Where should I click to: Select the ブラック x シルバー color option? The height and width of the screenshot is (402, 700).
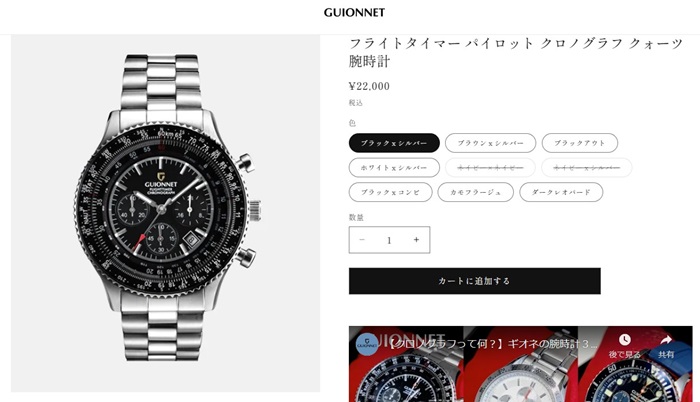coord(394,143)
